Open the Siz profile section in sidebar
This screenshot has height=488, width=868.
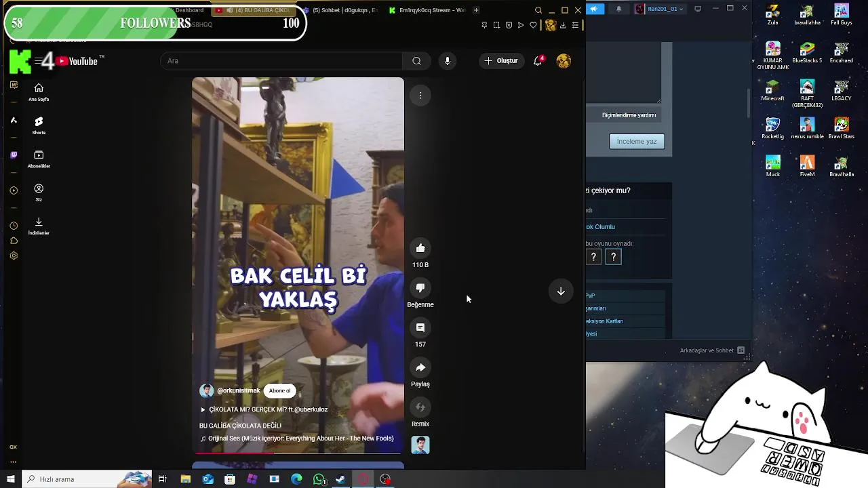click(39, 192)
